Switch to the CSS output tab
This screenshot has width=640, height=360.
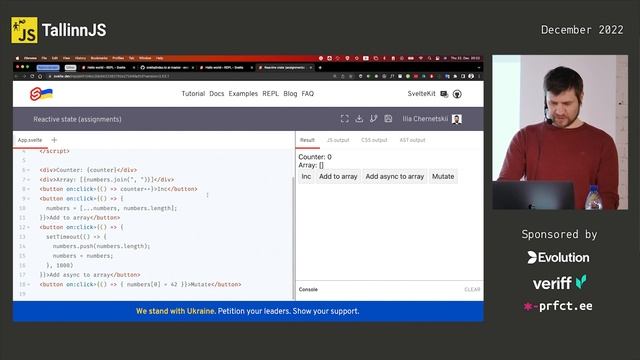tap(374, 140)
